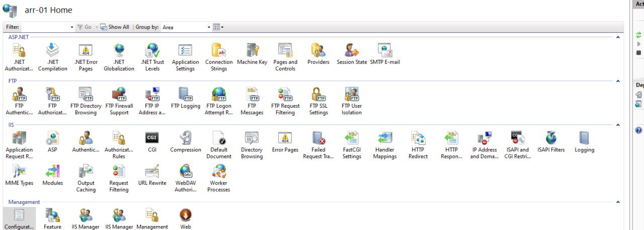Open FTP Logon Attempt Restrictions
The width and height of the screenshot is (644, 230).
coord(219,101)
